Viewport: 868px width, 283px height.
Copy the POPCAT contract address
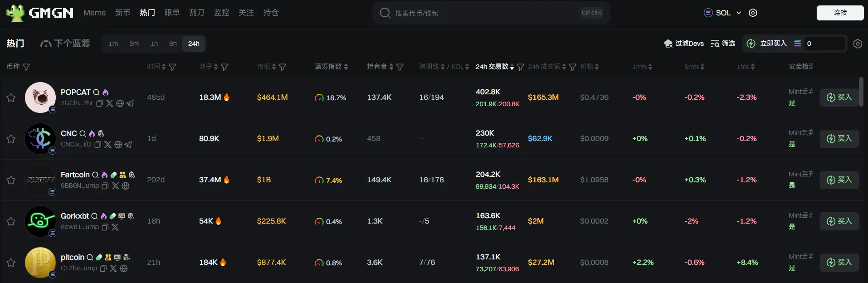100,103
